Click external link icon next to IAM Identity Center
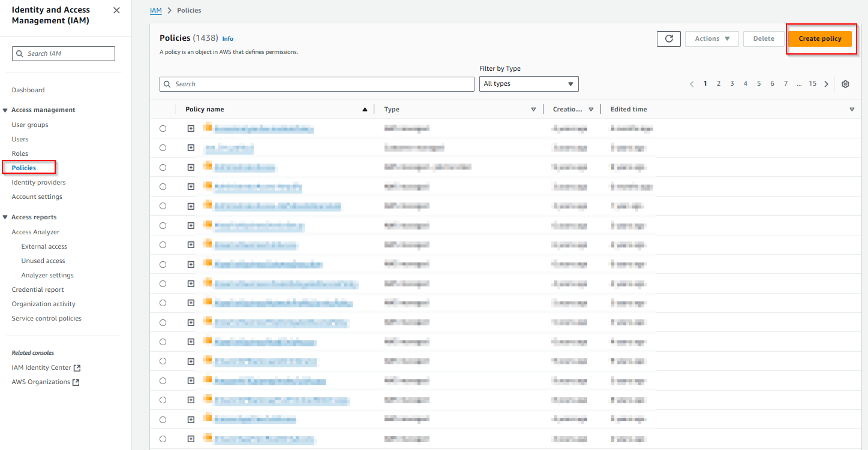The image size is (868, 450). (x=77, y=368)
